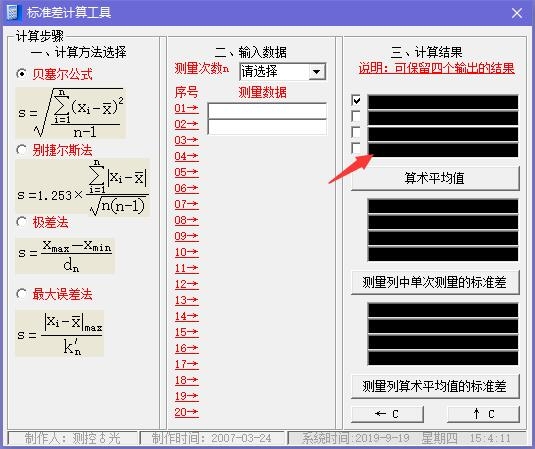Click the range method formula image
This screenshot has height=449, width=535.
(65, 256)
